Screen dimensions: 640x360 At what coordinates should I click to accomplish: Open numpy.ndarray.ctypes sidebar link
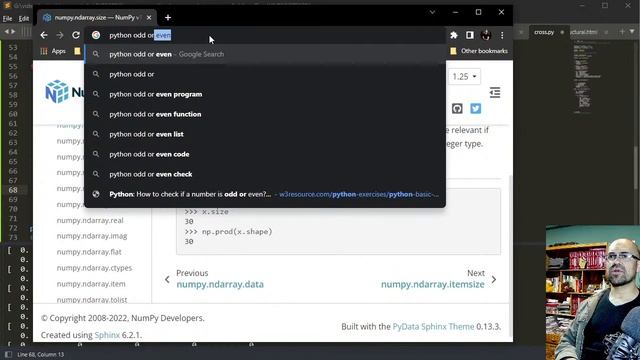click(94, 268)
